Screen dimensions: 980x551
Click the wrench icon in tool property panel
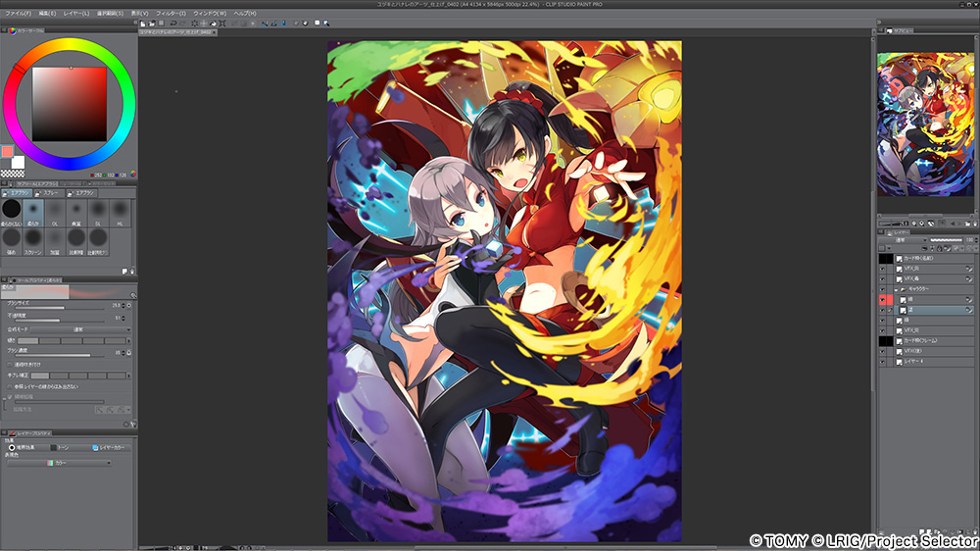(133, 425)
